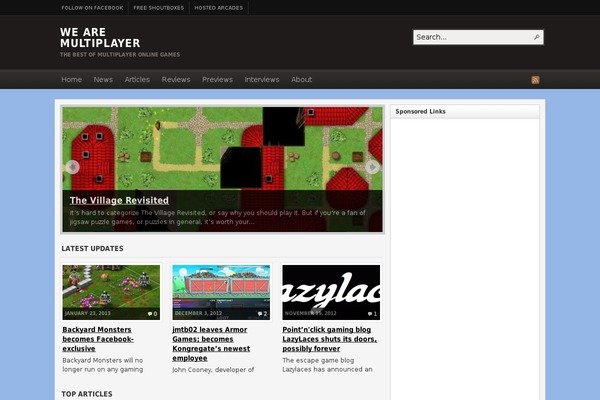
Task: Open the About menu item
Action: (302, 80)
